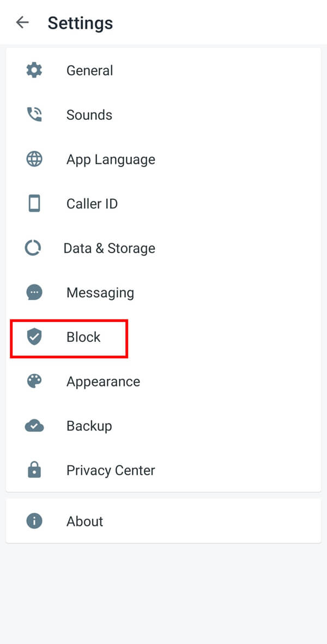Click the Messaging chat bubble icon
Image resolution: width=327 pixels, height=644 pixels.
[x=34, y=292]
